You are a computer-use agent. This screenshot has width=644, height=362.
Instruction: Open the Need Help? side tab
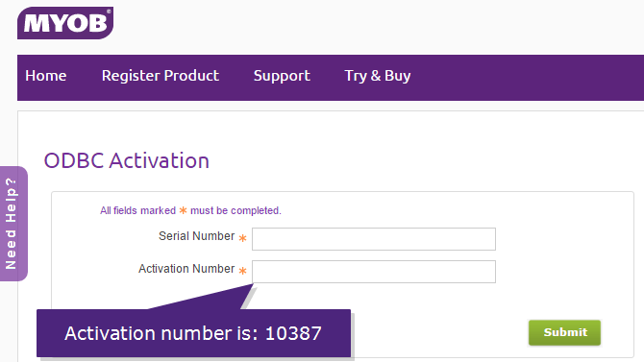coord(12,224)
